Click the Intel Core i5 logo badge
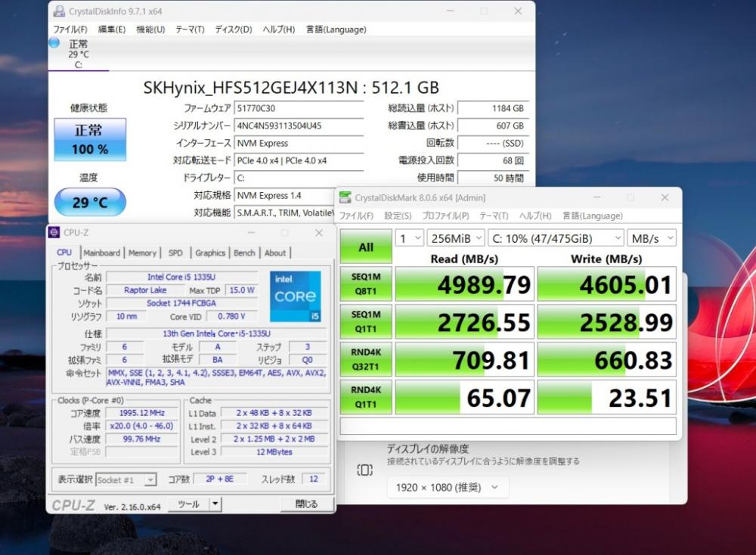Screen dimensions: 756x555 295,296
